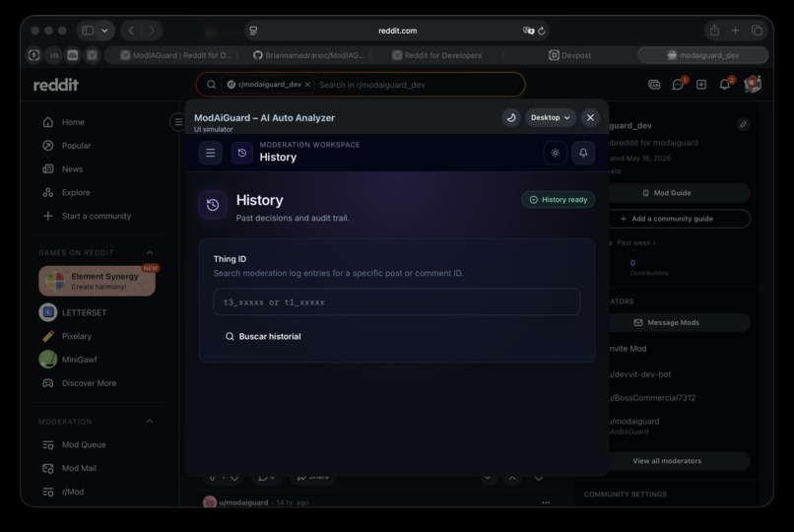
Task: Click the Reddit logo
Action: [56, 85]
